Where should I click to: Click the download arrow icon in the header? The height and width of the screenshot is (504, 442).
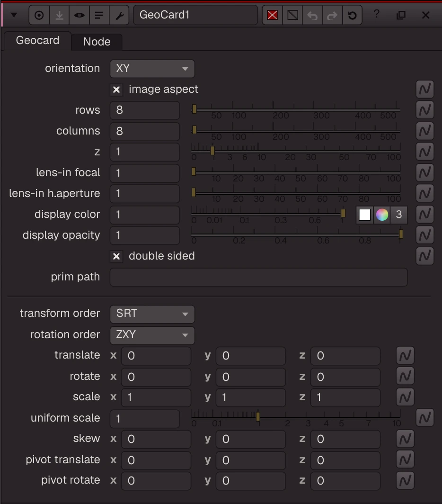pos(60,15)
